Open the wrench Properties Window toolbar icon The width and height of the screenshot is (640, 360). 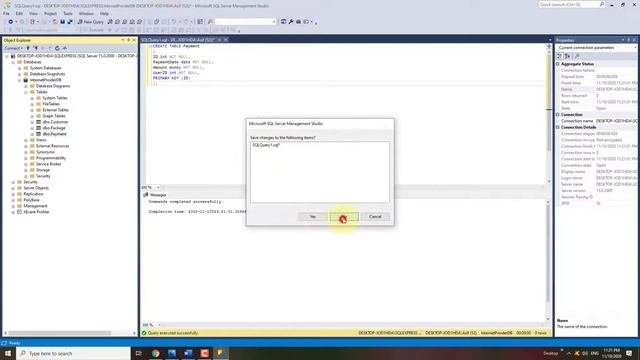291,22
